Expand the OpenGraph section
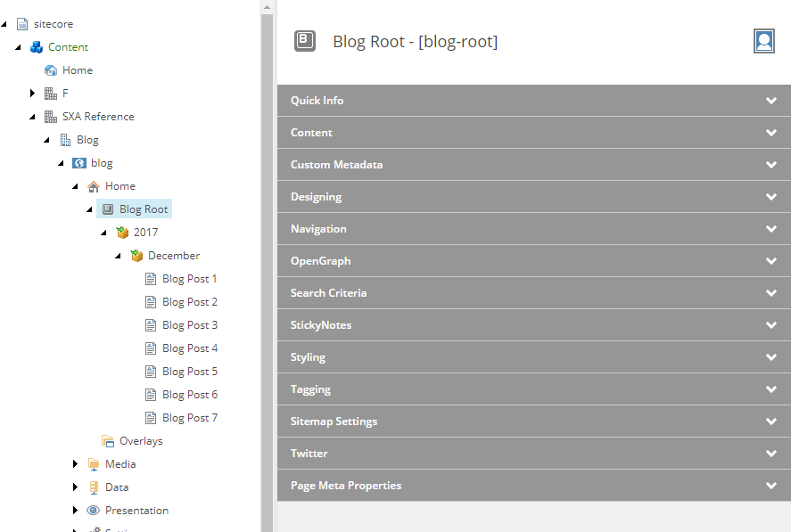The height and width of the screenshot is (532, 791). tap(534, 261)
